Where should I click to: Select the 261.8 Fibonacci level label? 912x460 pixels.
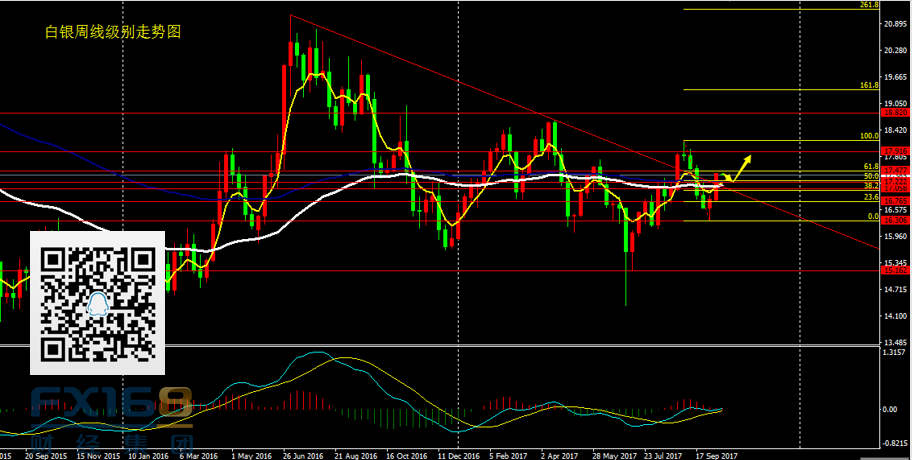(x=869, y=5)
